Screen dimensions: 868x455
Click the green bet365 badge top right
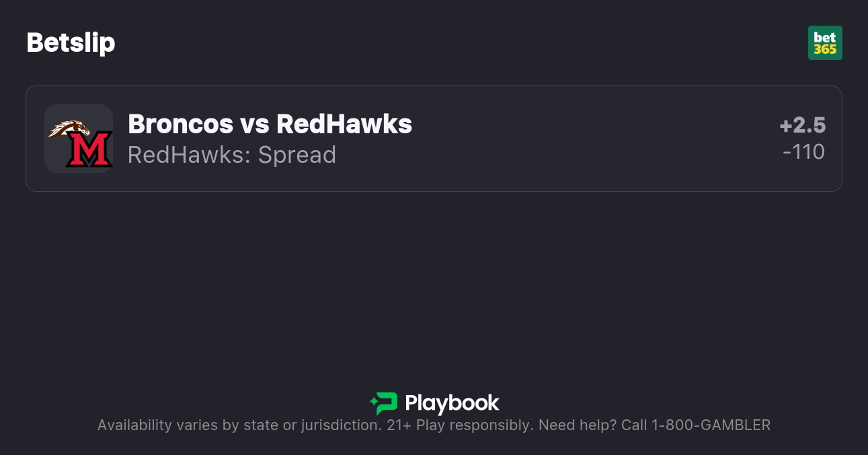click(x=825, y=42)
